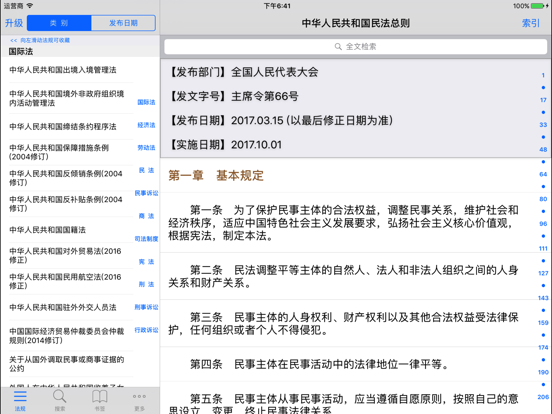Open 中华人民共和国反补贴条例(2004修订)
The image size is (552, 414).
70,204
